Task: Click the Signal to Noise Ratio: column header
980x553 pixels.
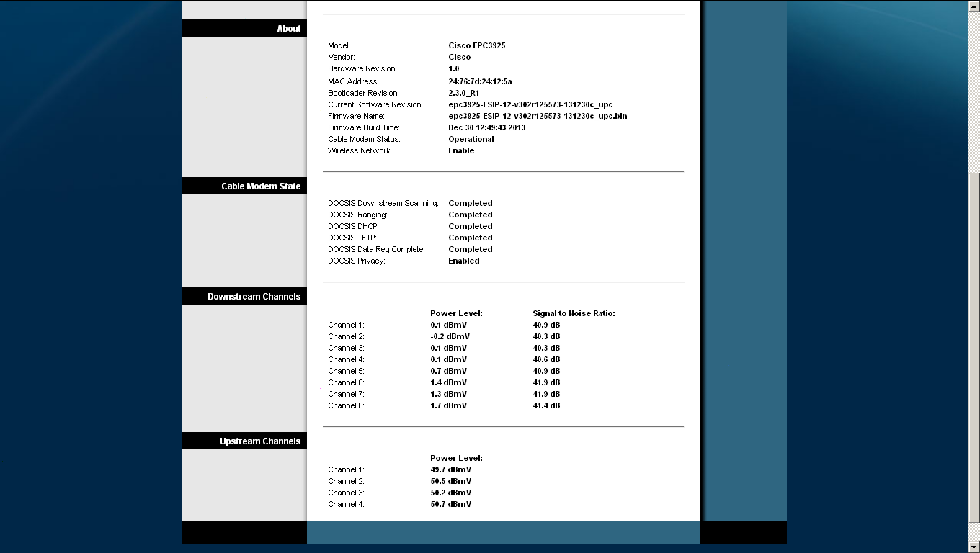Action: coord(574,313)
